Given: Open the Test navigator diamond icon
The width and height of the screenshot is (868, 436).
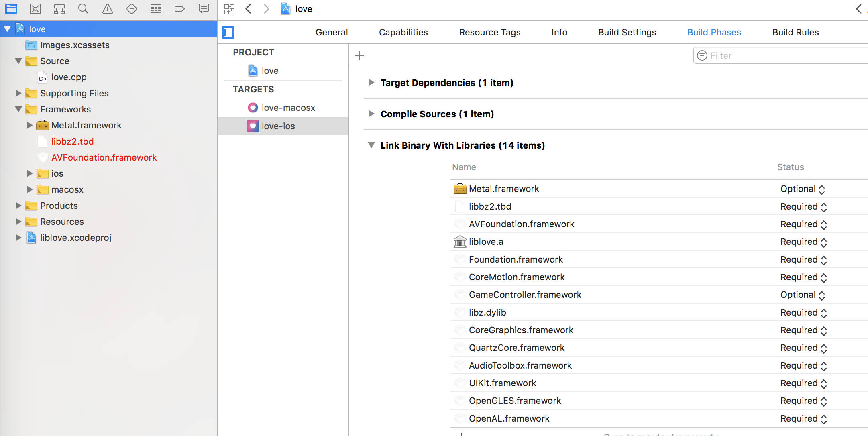Looking at the screenshot, I should coord(132,8).
